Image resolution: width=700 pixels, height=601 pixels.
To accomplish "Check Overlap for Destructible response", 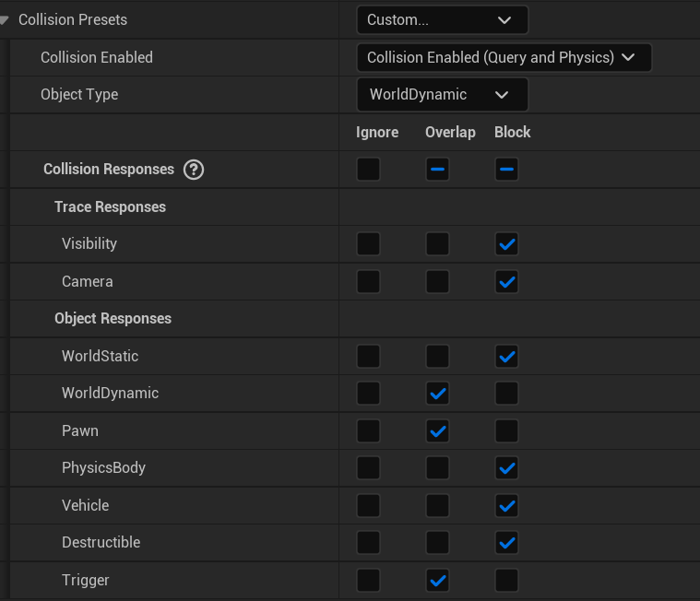I will 438,543.
